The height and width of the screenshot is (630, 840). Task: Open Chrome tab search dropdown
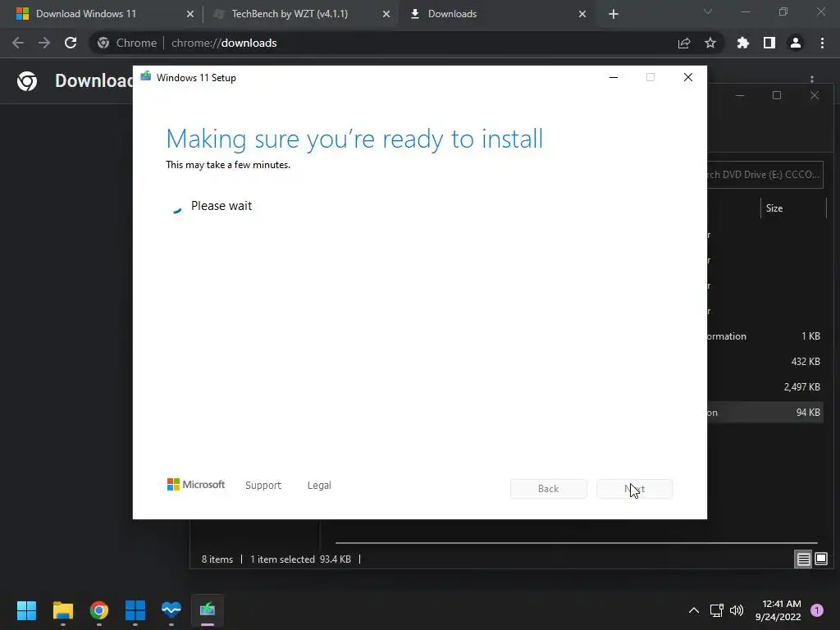[708, 11]
